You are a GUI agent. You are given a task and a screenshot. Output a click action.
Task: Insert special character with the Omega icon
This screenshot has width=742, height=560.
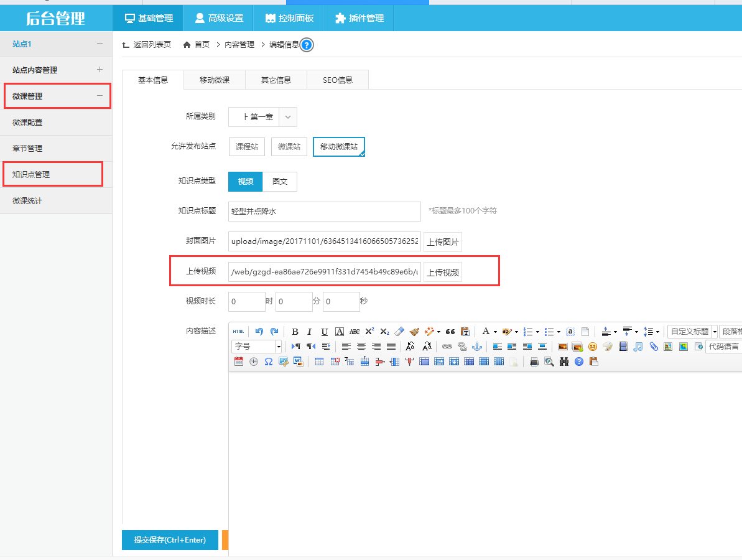[x=269, y=362]
